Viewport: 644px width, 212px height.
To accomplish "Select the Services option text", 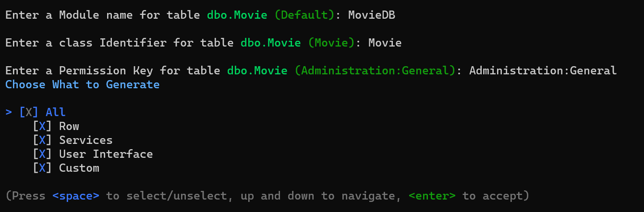I will pos(86,140).
